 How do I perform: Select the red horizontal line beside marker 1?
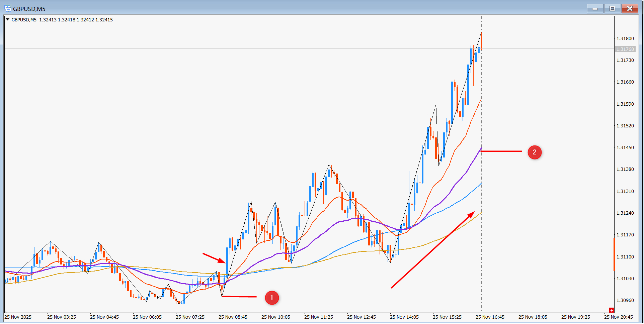click(239, 296)
